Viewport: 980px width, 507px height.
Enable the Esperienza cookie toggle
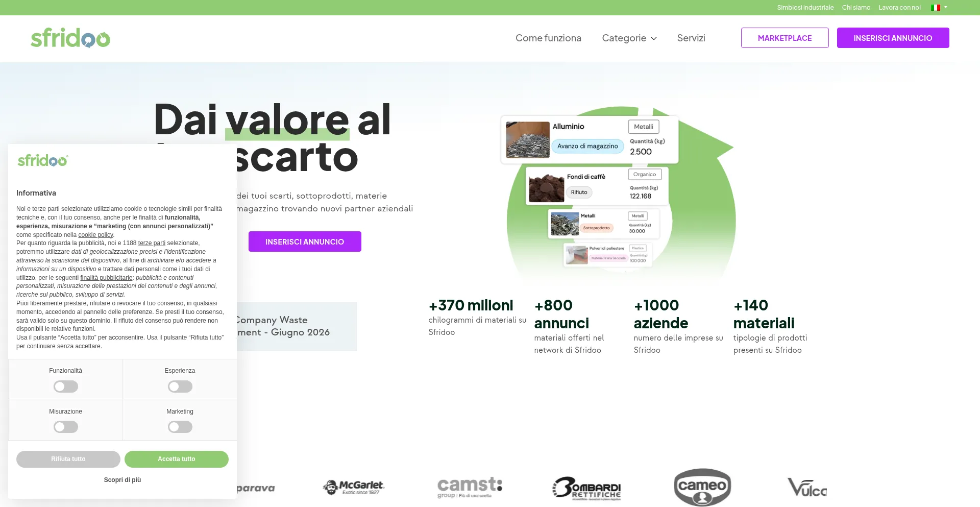point(180,387)
